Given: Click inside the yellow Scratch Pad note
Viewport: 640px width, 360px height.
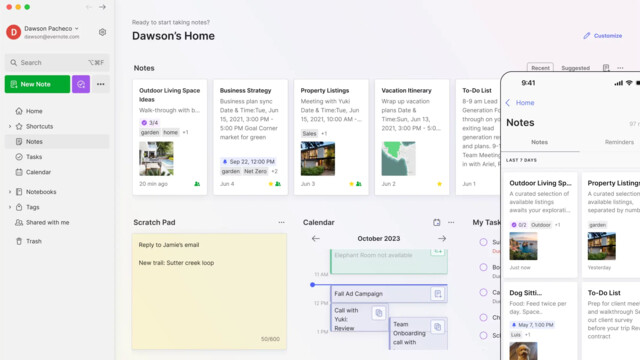Looking at the screenshot, I should point(209,291).
